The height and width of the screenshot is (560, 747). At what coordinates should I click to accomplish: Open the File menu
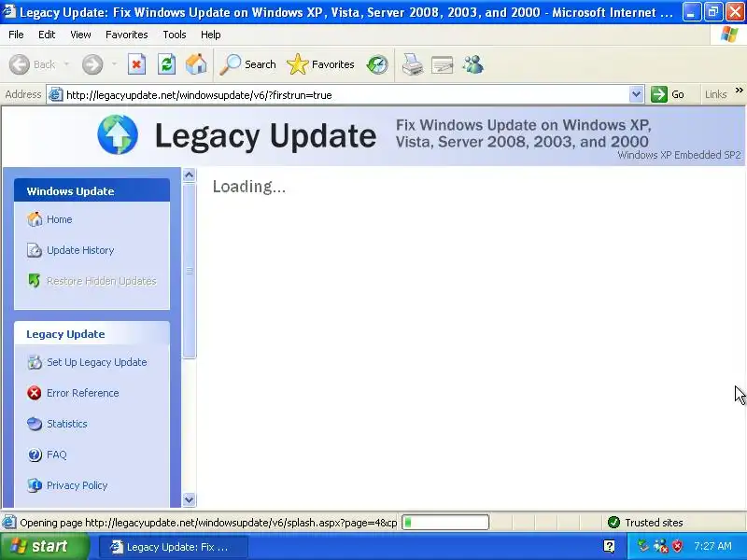(x=16, y=35)
